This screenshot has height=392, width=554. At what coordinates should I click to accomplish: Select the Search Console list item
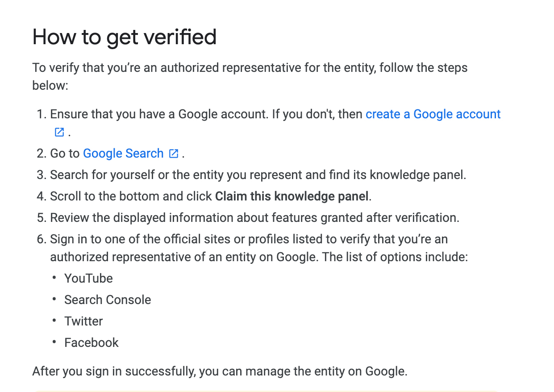point(108,300)
